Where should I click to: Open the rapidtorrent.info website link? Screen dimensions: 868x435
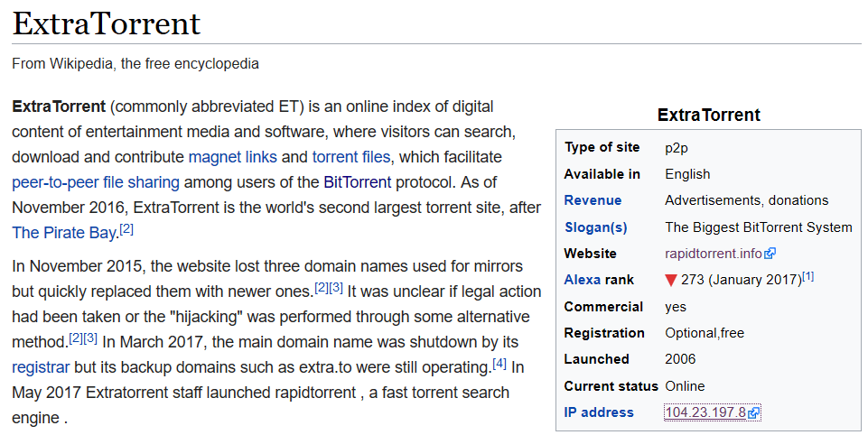(x=714, y=254)
